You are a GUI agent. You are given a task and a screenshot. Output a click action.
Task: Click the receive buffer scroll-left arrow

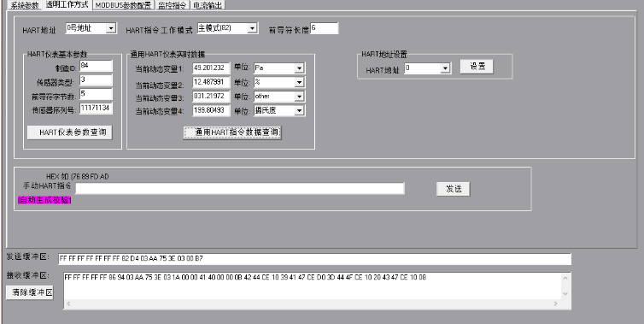point(68,303)
